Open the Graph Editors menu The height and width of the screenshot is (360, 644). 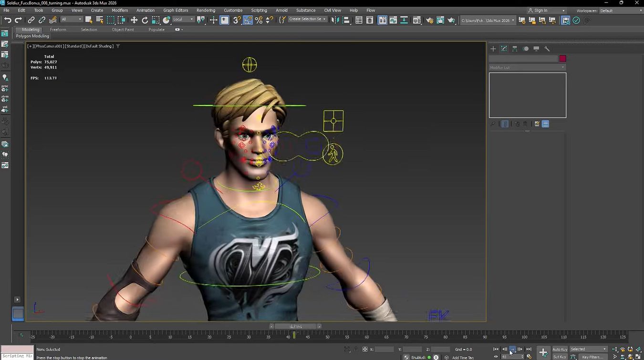176,10
